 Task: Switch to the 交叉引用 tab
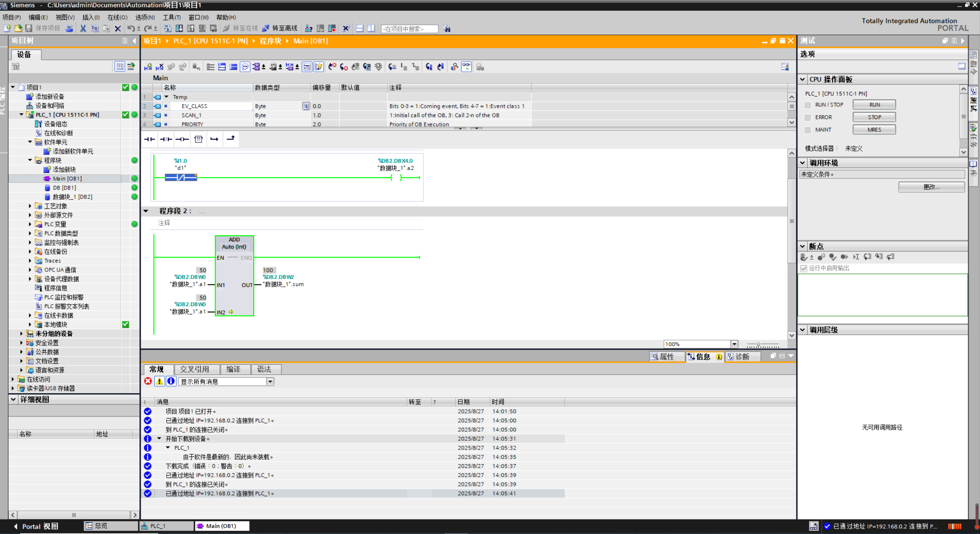coord(195,369)
